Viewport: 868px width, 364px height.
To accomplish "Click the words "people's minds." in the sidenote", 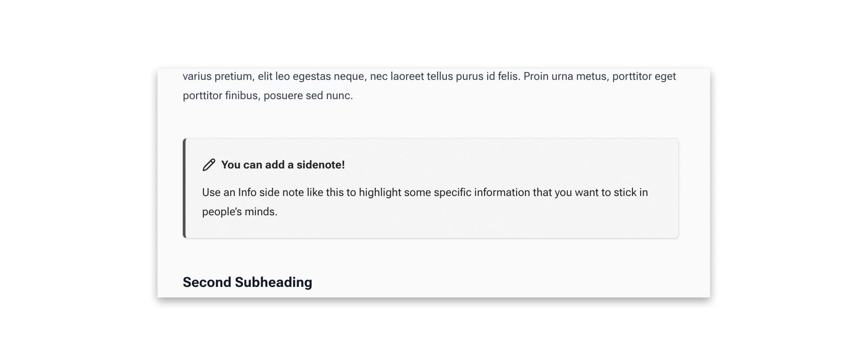I will click(239, 212).
